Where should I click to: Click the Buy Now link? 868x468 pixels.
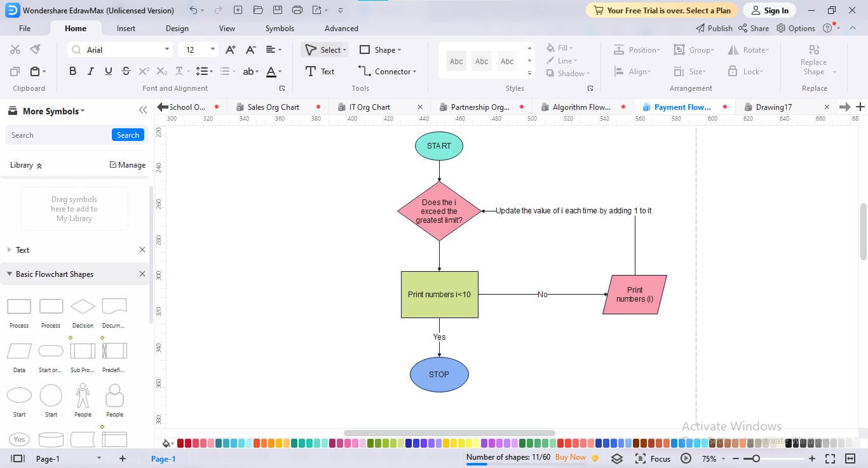[571, 457]
